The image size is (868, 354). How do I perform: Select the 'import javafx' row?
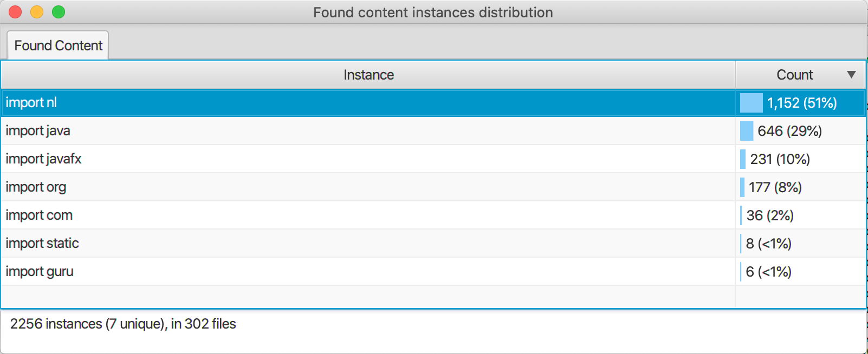click(433, 159)
